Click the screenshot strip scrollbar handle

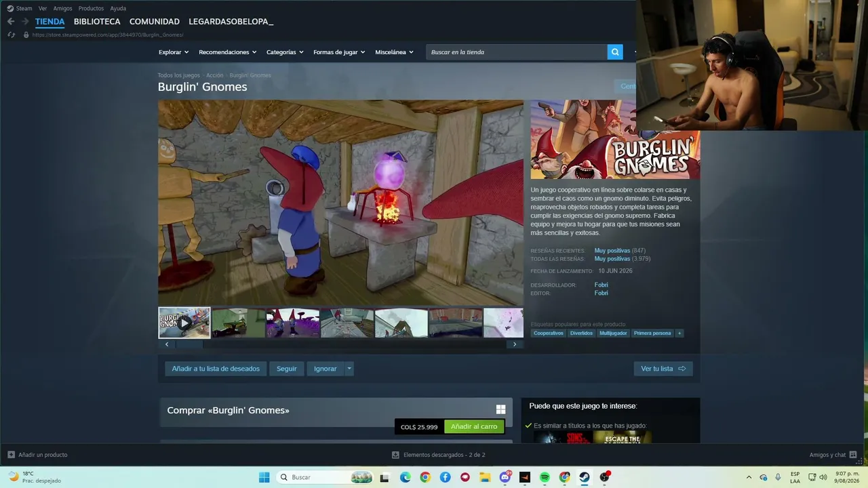click(189, 344)
